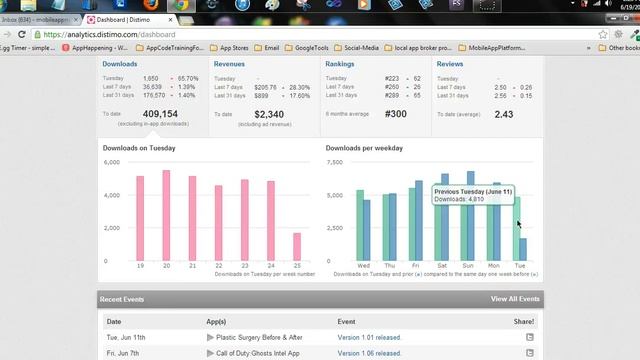
Task: Close the Dashboard | Distimo tab
Action: coord(170,20)
